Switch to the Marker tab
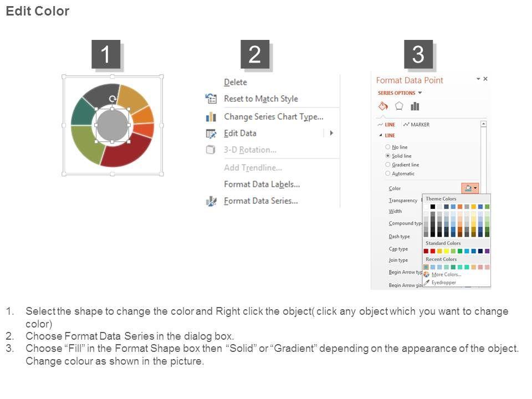Image resolution: width=532 pixels, height=399 pixels. (420, 125)
